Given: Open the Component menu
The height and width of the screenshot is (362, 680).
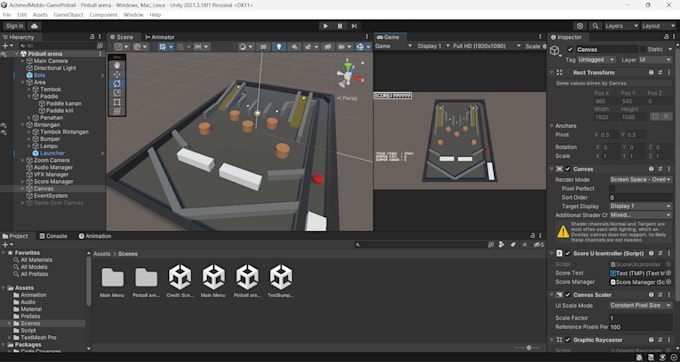Looking at the screenshot, I should tap(103, 15).
